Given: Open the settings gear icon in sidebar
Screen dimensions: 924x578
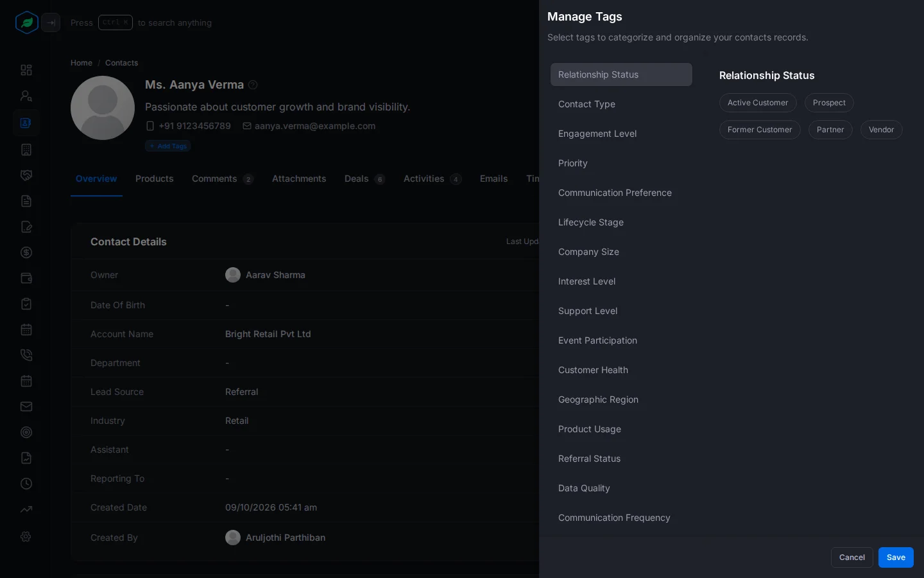Looking at the screenshot, I should pos(26,536).
